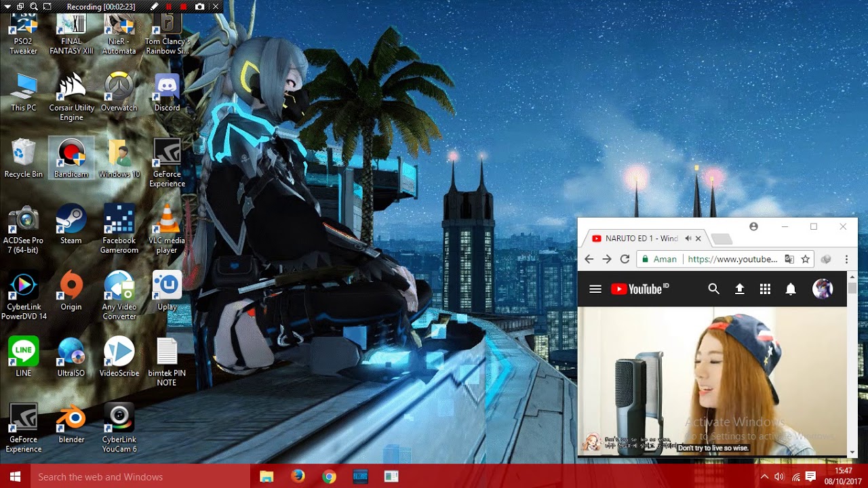This screenshot has width=868, height=488.
Task: Launch CyberLink PowerDVD 14
Action: click(24, 296)
